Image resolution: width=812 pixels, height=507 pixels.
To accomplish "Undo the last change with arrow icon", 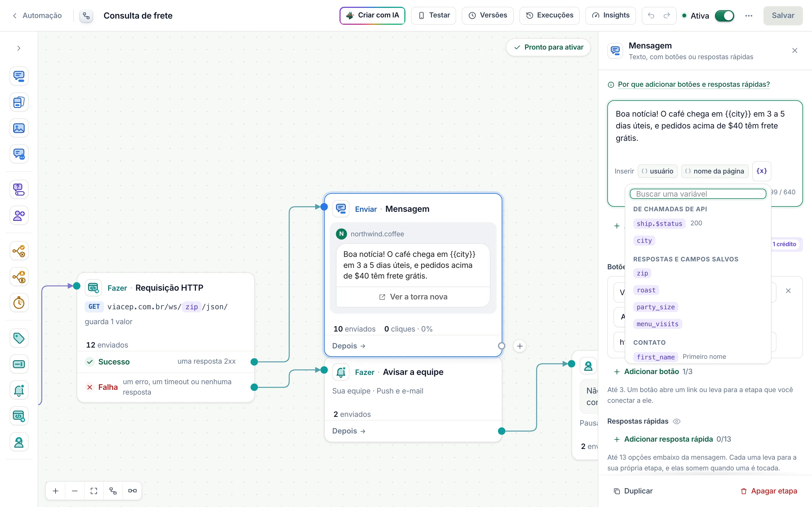I will (x=651, y=15).
